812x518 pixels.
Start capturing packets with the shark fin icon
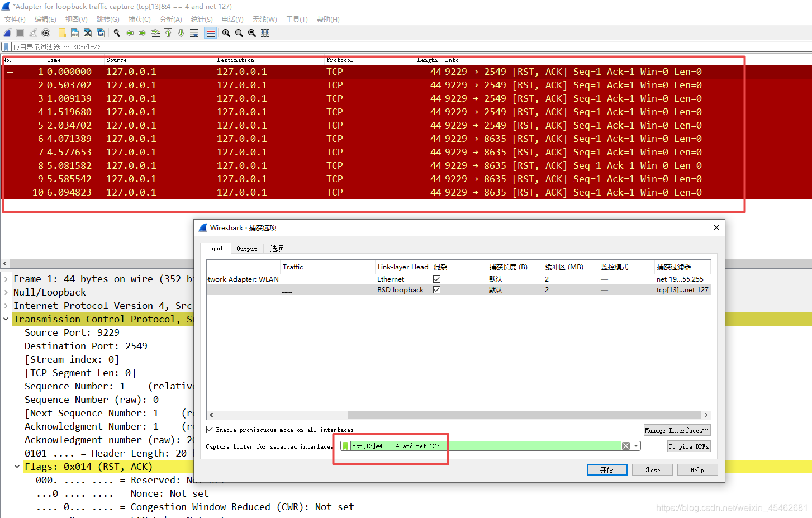point(7,33)
